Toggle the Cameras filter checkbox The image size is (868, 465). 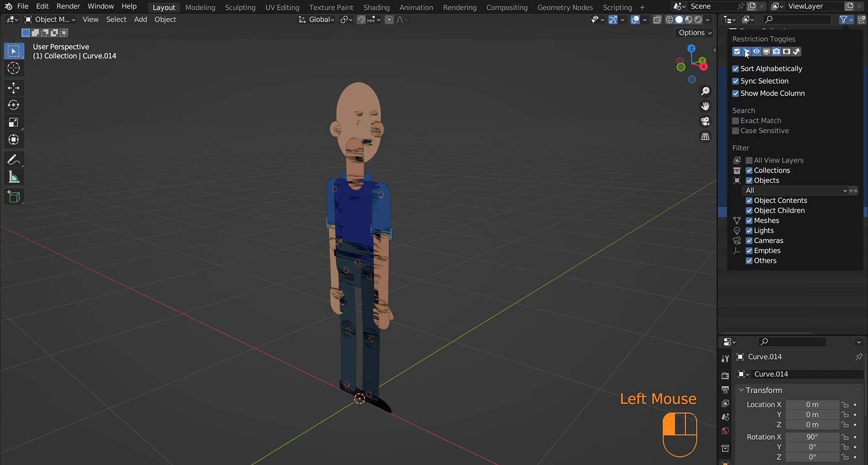tap(749, 241)
